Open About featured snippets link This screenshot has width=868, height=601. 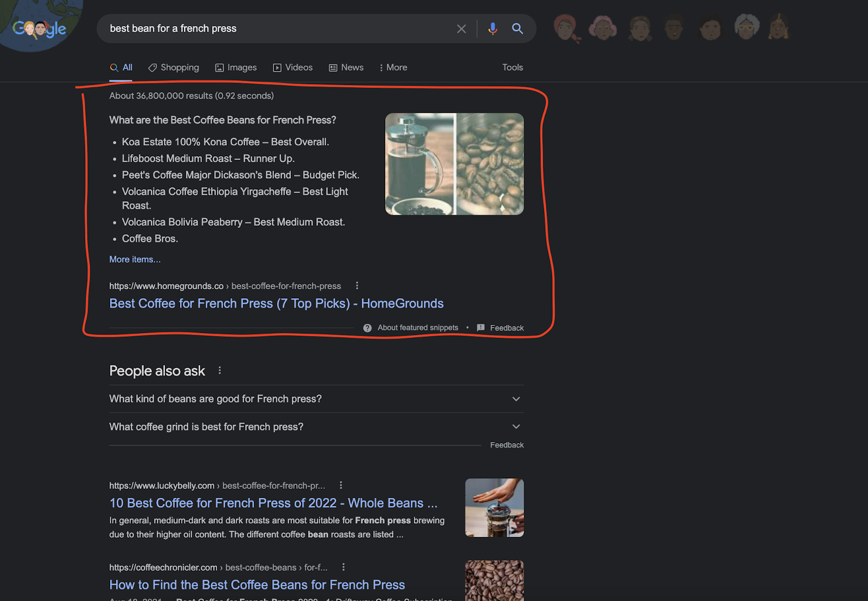click(x=418, y=328)
